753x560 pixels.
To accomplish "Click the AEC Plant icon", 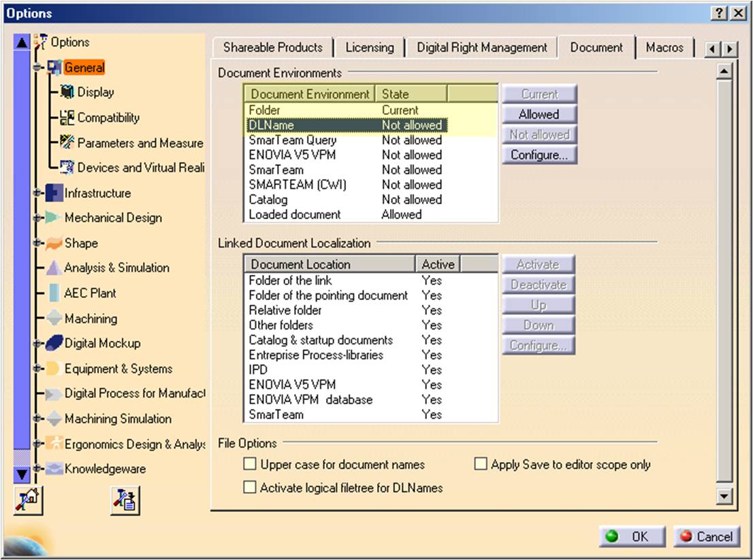I will pos(54,293).
